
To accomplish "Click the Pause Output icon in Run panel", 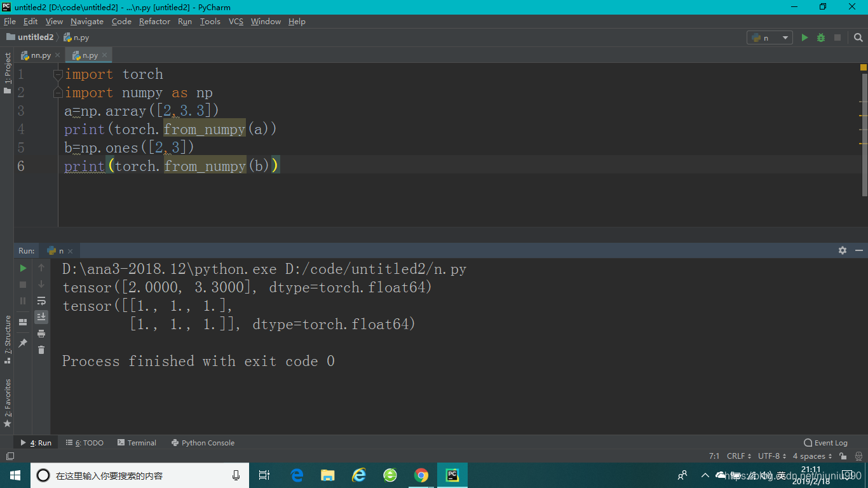I will [24, 301].
